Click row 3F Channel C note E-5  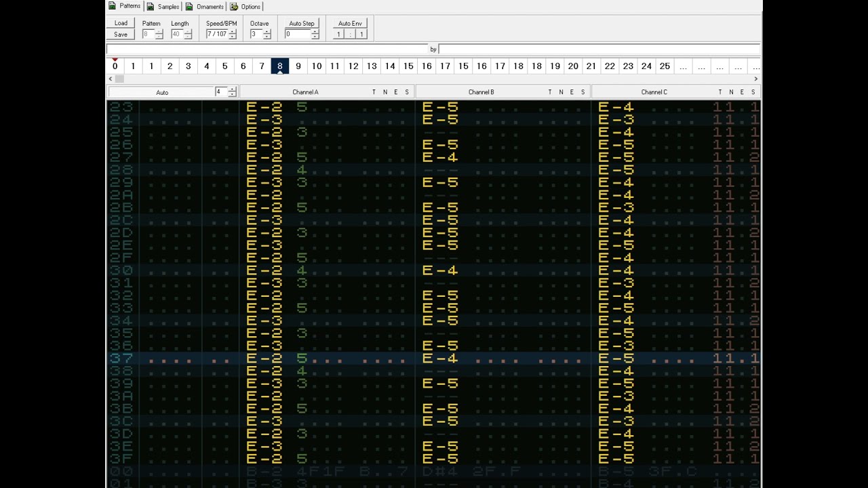[616, 459]
